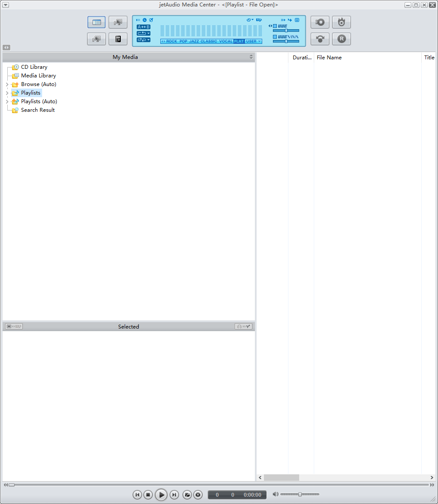Select the FLAT equalizer preset
The height and width of the screenshot is (504, 438).
click(239, 41)
